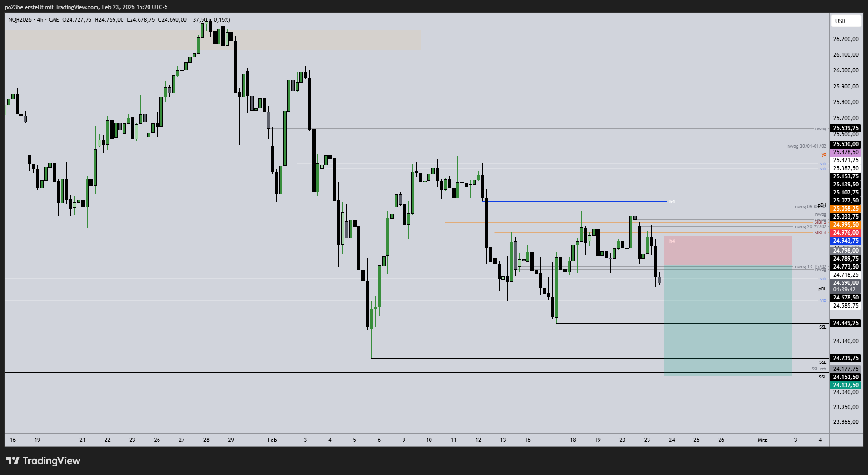Click the Feb label on the time axis
868x475 pixels.
[272, 440]
